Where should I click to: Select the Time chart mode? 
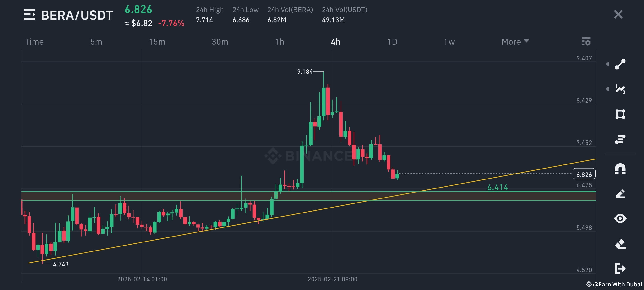pos(34,42)
